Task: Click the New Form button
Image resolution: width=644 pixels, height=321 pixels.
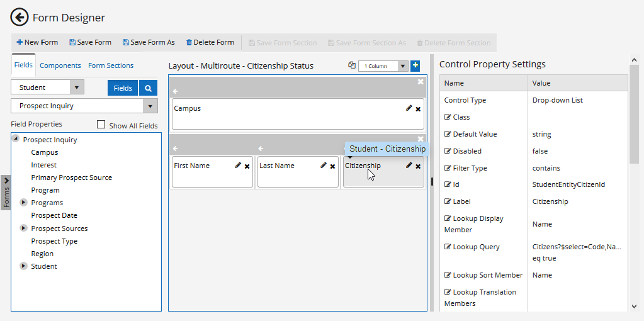Action: point(37,43)
